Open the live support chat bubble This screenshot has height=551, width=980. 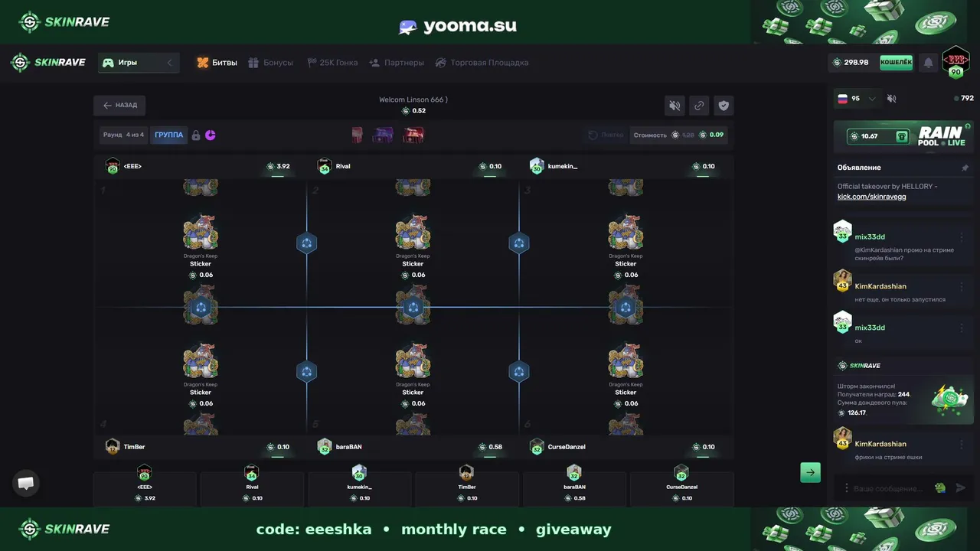26,483
